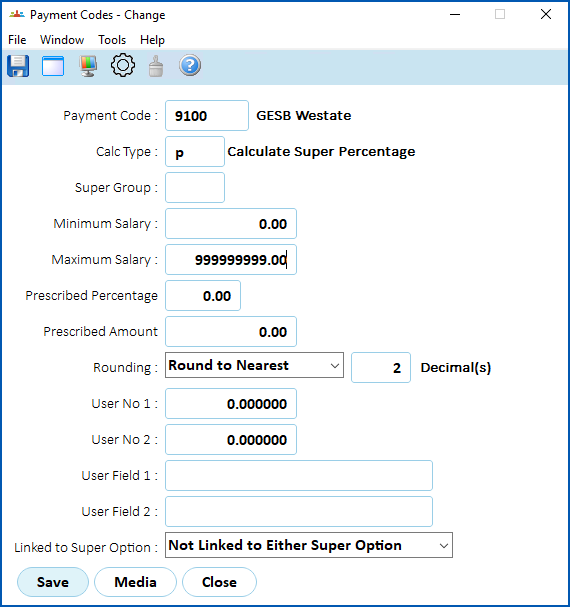Click the empty Super Group field
The height and width of the screenshot is (607, 570).
point(195,187)
